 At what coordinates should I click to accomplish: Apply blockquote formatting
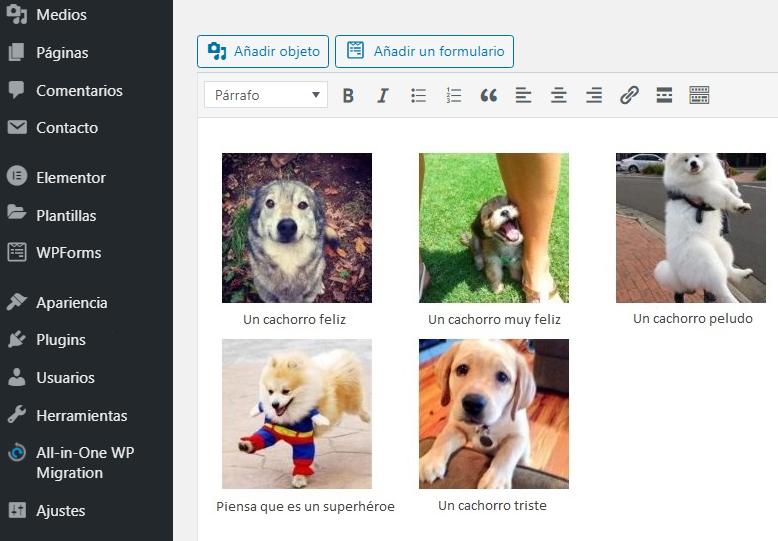488,95
